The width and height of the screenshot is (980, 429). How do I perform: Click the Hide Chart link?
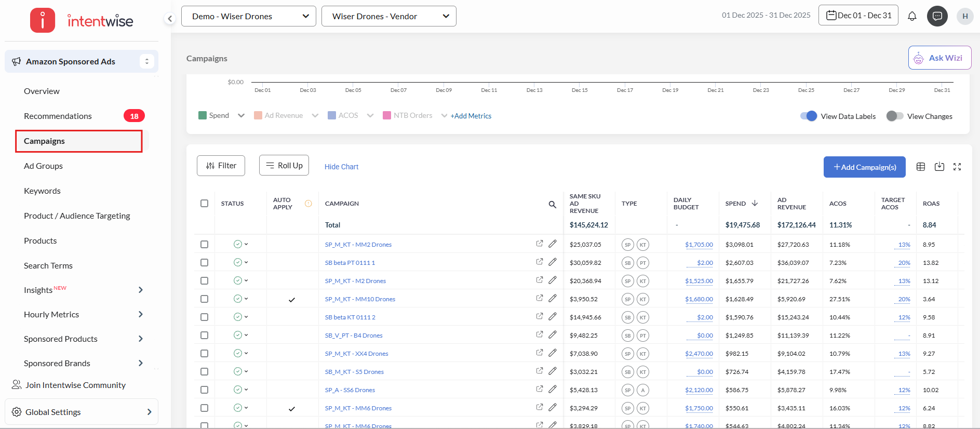click(x=341, y=167)
